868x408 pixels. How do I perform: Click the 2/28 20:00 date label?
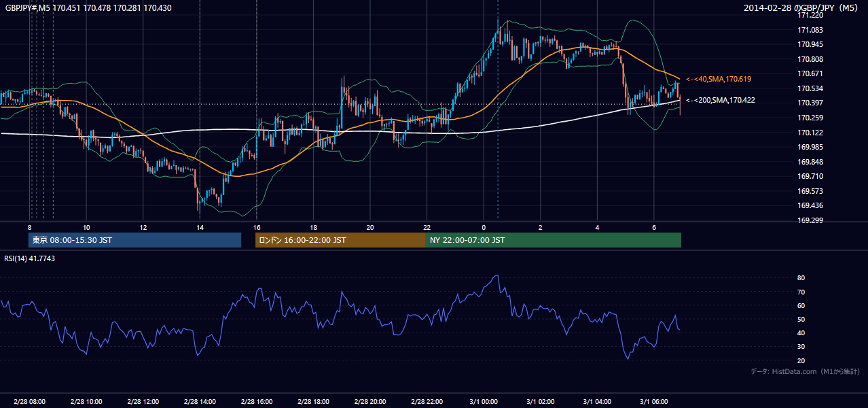point(369,401)
